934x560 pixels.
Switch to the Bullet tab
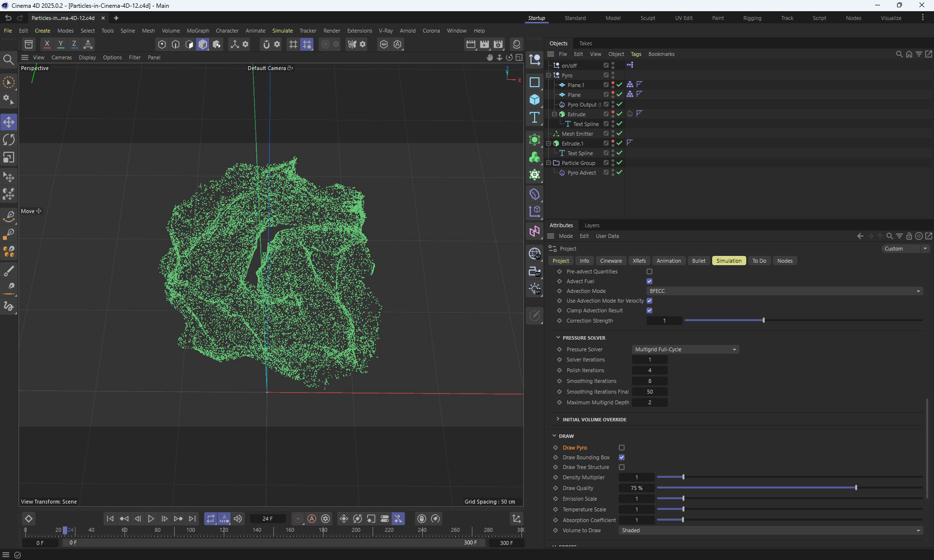pyautogui.click(x=699, y=261)
